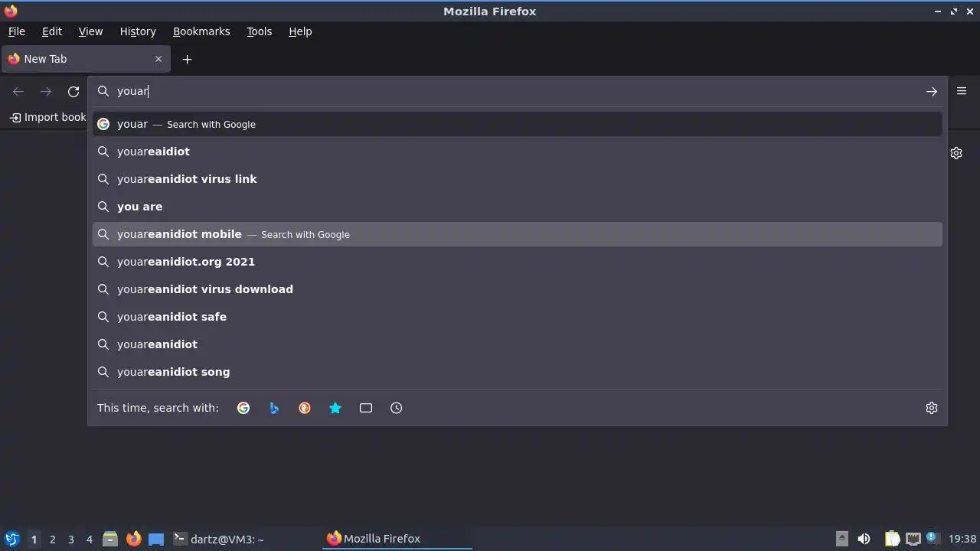Go back with the left arrow button
Image resolution: width=980 pixels, height=551 pixels.
(18, 92)
